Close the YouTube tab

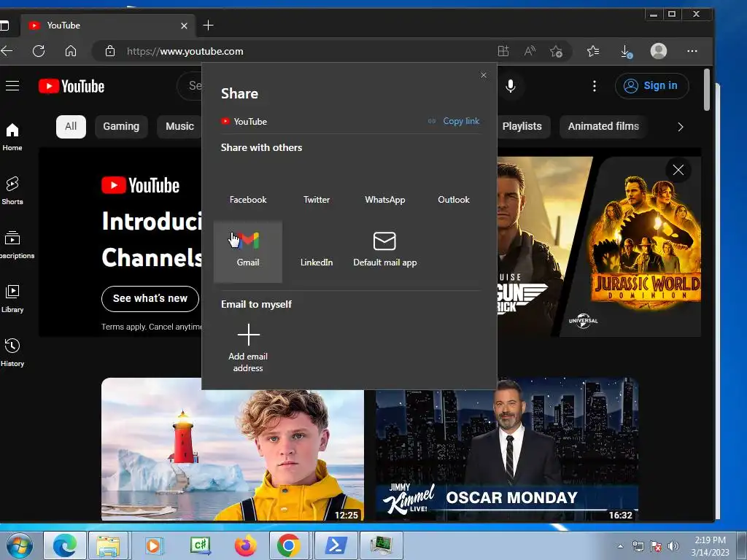click(x=185, y=26)
